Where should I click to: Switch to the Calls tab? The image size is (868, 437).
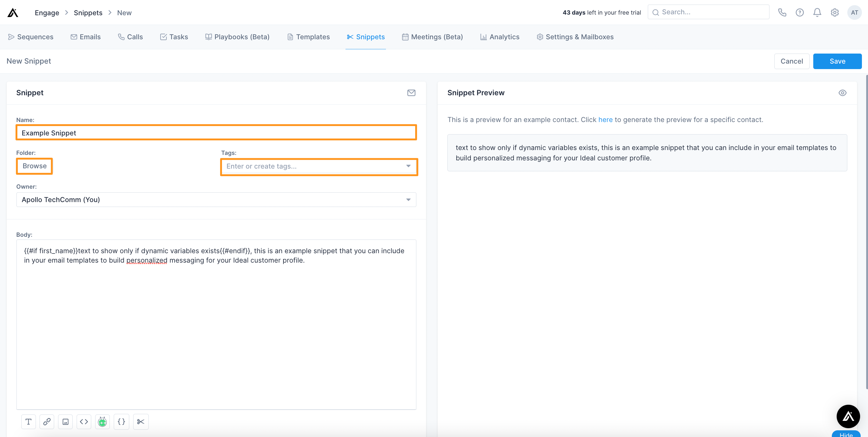(x=130, y=37)
